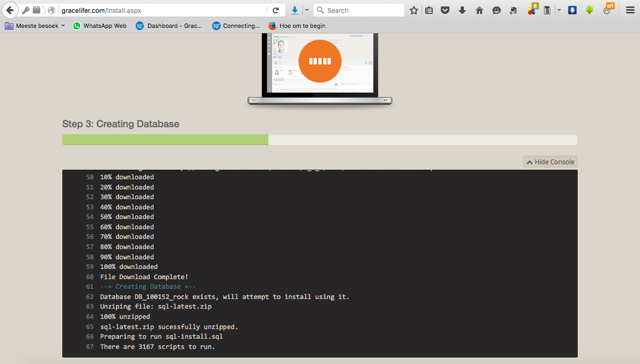Open the Dashboard - Grac bookmark
Screen dimensions: 640x364
[x=169, y=25]
